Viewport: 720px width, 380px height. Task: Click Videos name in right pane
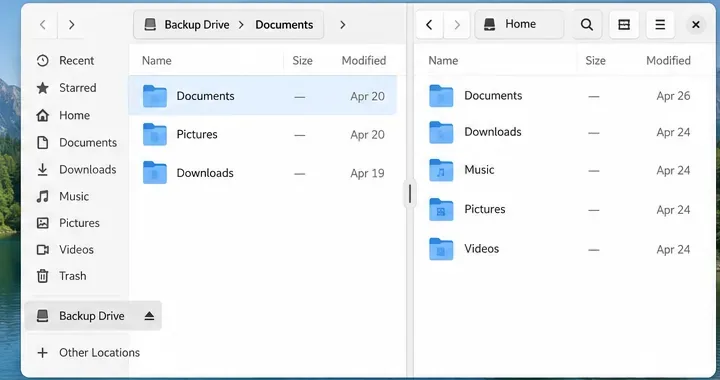click(x=482, y=249)
